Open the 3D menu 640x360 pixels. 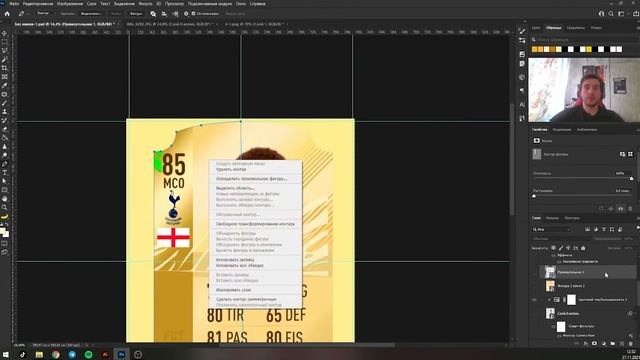pos(158,4)
